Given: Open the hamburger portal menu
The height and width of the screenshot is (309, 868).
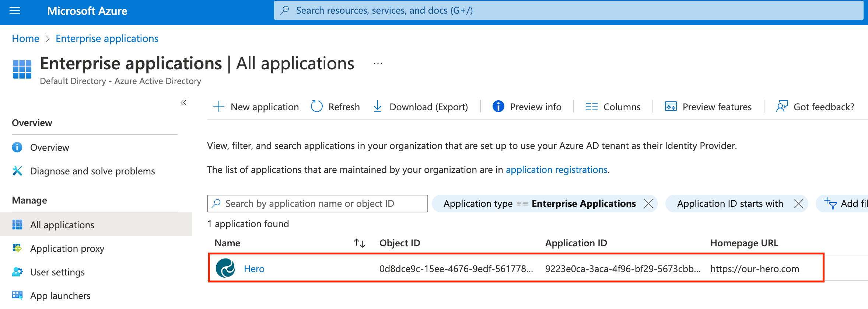Looking at the screenshot, I should pos(15,11).
